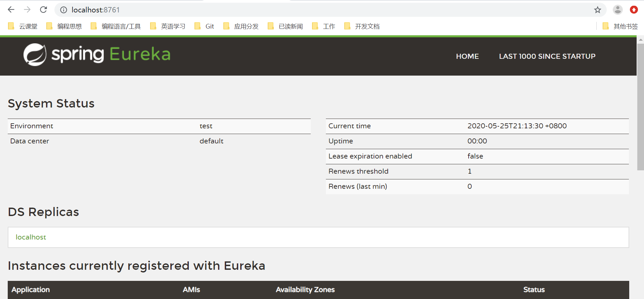Click the Uptime label
The width and height of the screenshot is (644, 299).
[341, 141]
